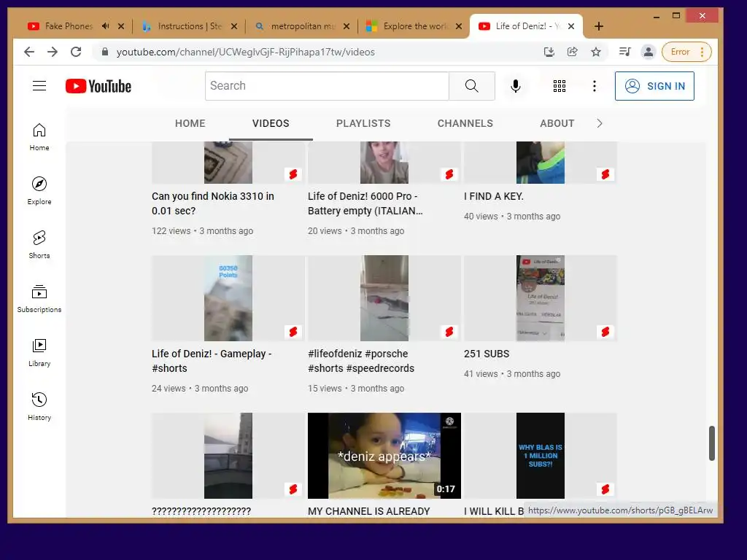Image resolution: width=747 pixels, height=560 pixels.
Task: Open the YouTube hamburger guide menu
Action: [x=39, y=86]
